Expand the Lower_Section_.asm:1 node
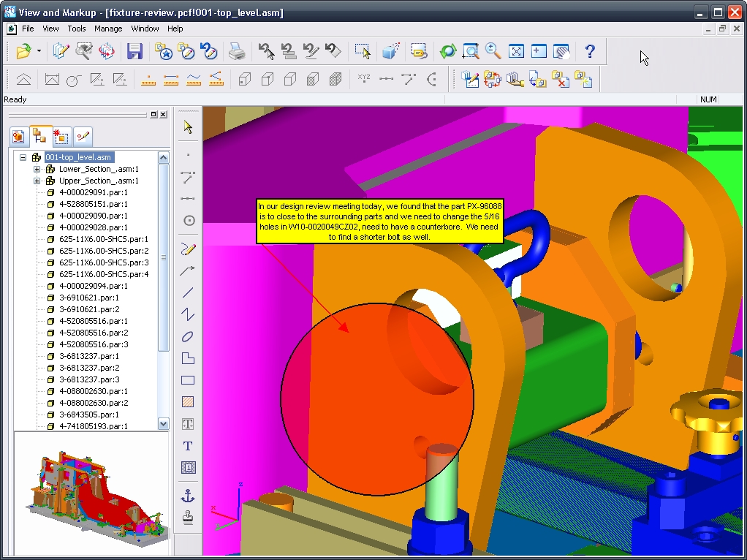Image resolution: width=747 pixels, height=560 pixels. tap(37, 169)
